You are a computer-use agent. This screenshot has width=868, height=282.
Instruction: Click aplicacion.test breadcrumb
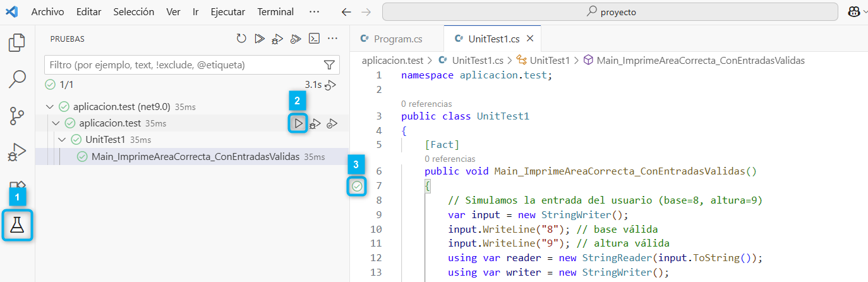click(392, 60)
